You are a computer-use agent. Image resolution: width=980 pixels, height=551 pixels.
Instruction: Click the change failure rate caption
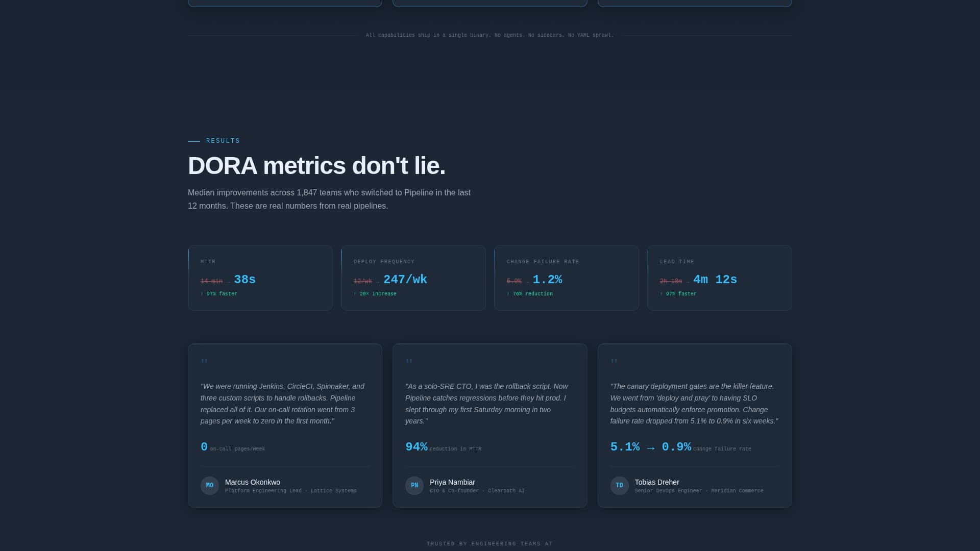point(722,449)
